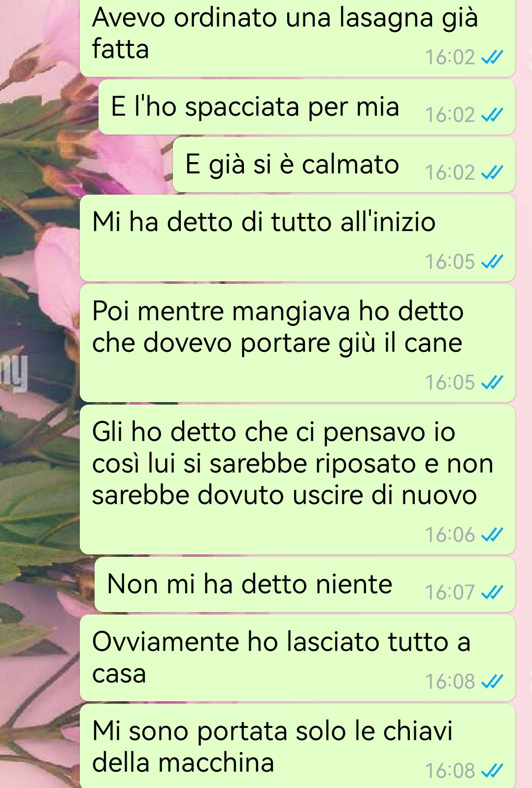Screen dimensions: 532x788
Task: Tap read ticks on "Mi ha detto di tutto all'inizio"
Action: point(492,262)
